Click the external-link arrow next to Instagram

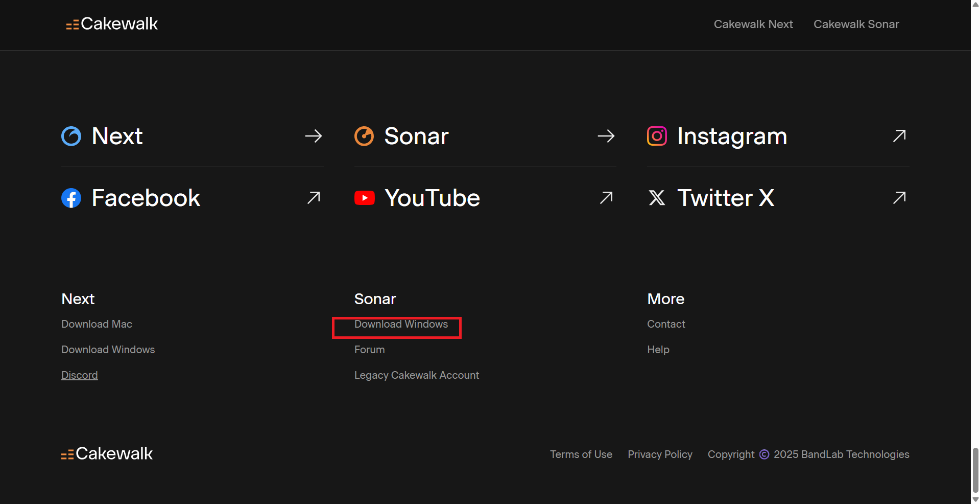pos(899,136)
